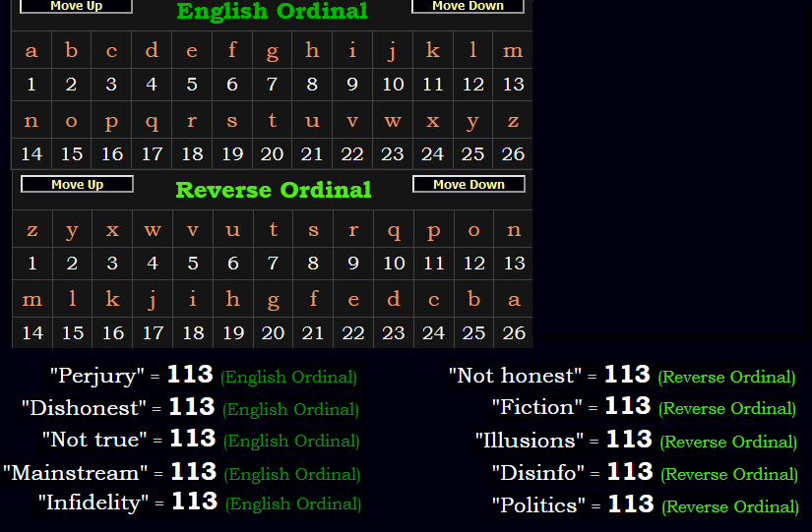Click Move Up button for Reverse Ordinal

tap(77, 184)
